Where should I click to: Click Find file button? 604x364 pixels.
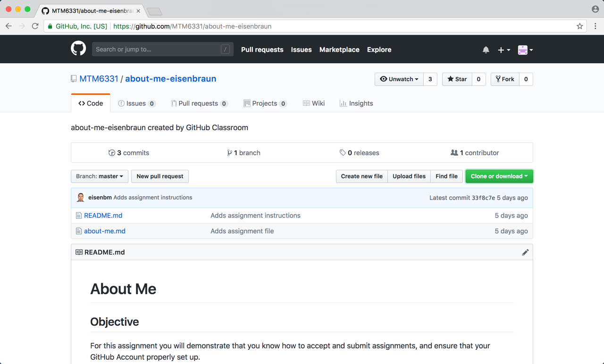(446, 176)
